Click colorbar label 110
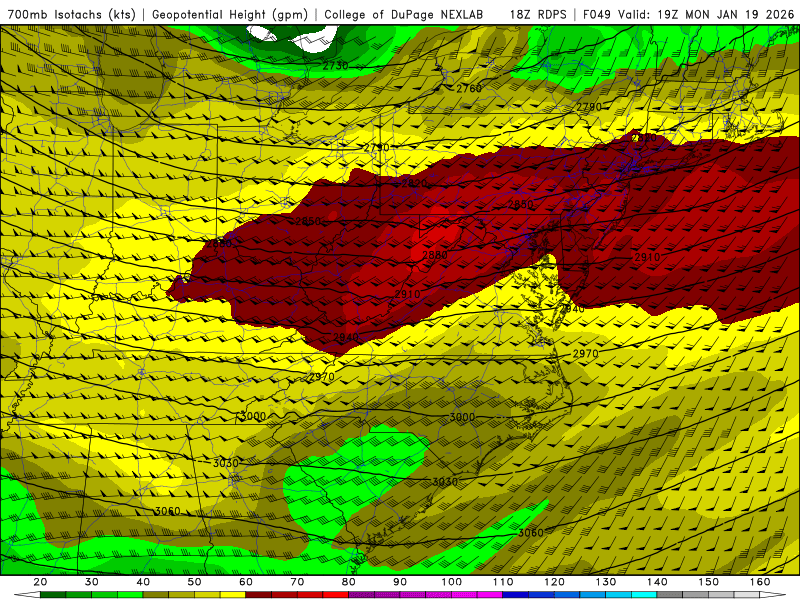Screen dimensions: 800x600 point(503,582)
